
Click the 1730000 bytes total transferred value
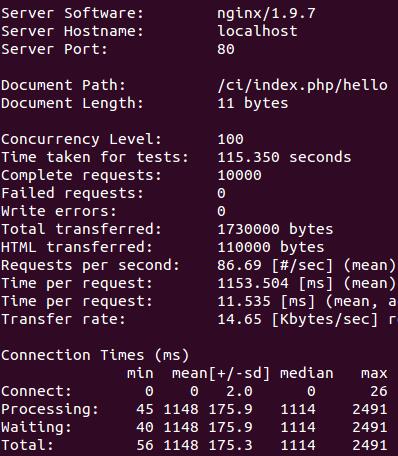[275, 230]
